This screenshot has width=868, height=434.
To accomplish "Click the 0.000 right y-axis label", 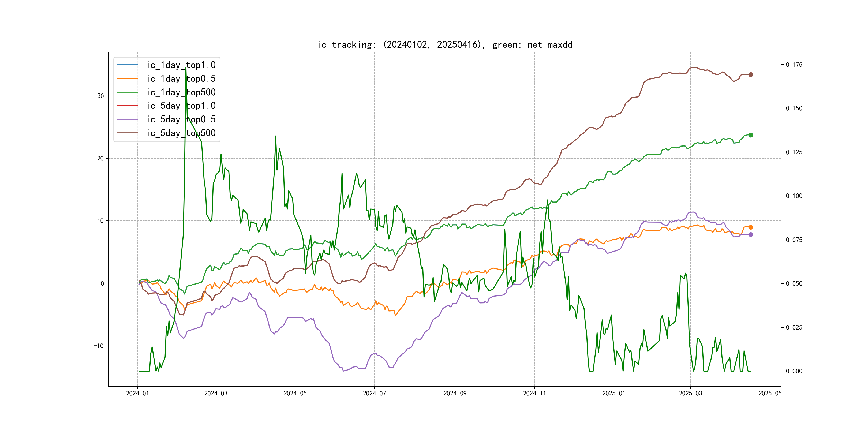I will [x=794, y=371].
